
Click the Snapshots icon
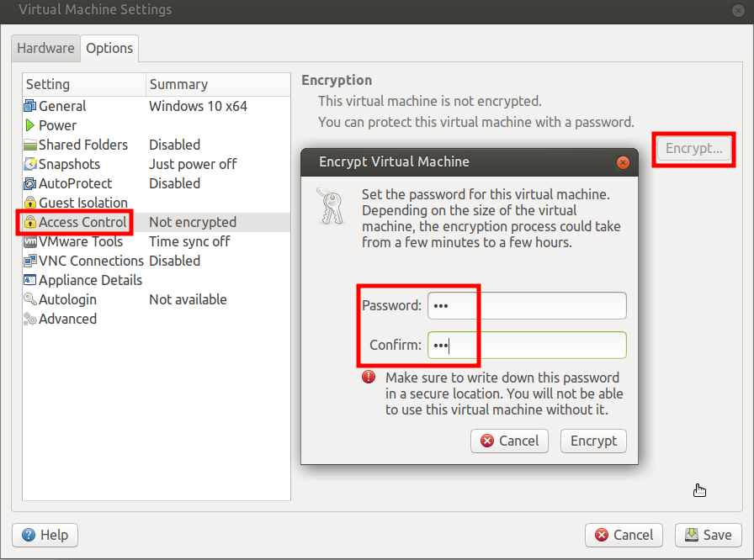(x=29, y=164)
